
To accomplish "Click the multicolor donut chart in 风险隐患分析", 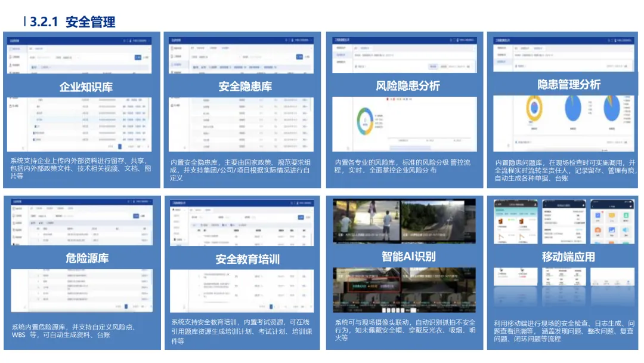I will point(365,121).
